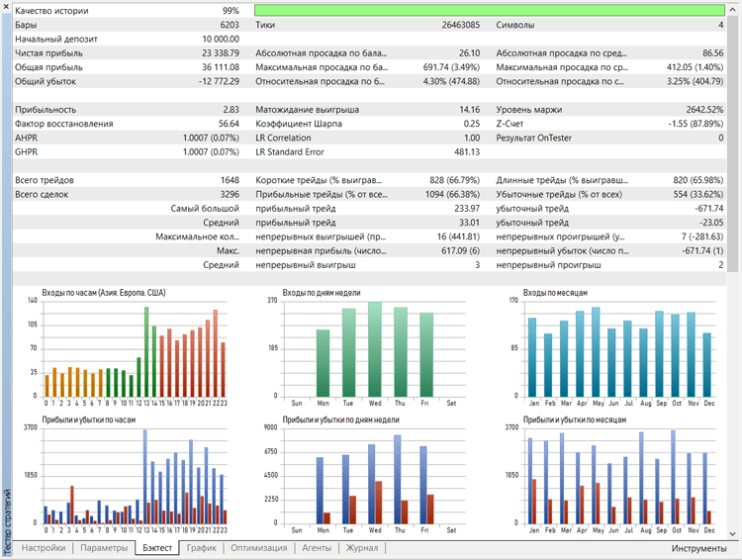Click the May bar in monthly entries chart

pos(596,352)
